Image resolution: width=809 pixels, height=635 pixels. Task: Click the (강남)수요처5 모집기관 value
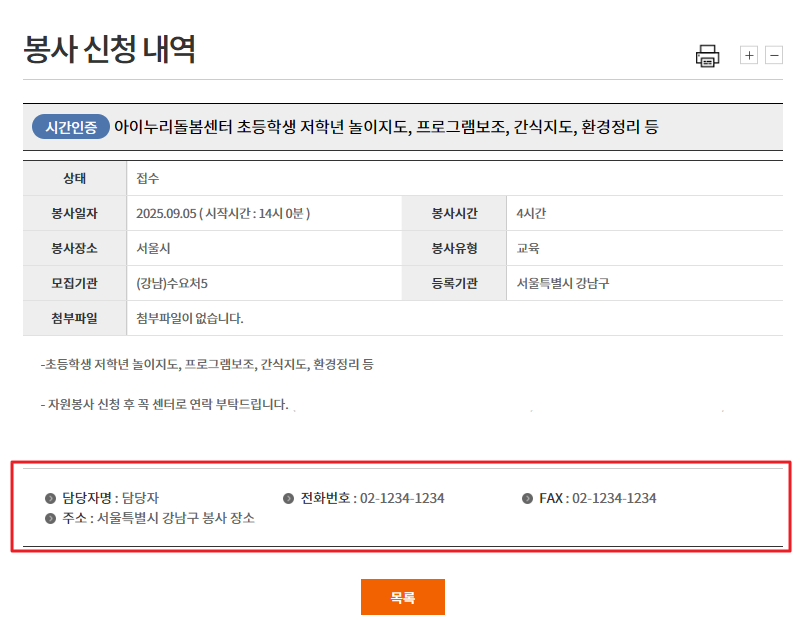[x=172, y=283]
